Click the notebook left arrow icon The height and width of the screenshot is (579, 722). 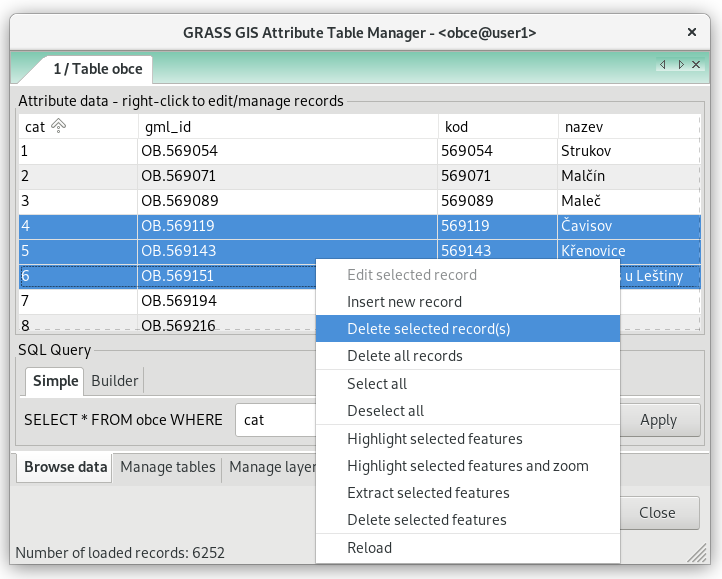663,64
